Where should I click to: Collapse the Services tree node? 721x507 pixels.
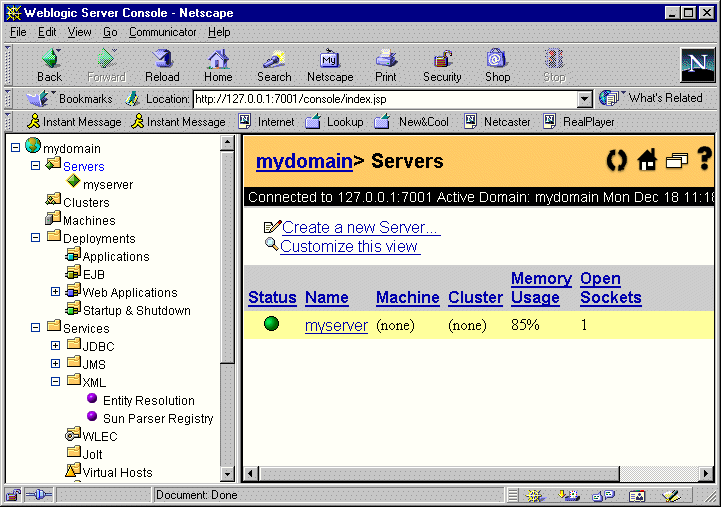point(35,328)
